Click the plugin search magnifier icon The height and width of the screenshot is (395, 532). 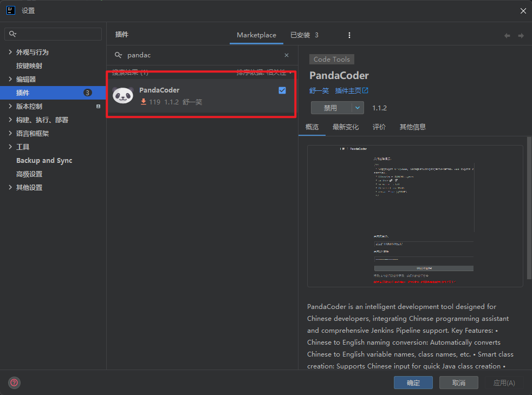pos(118,55)
